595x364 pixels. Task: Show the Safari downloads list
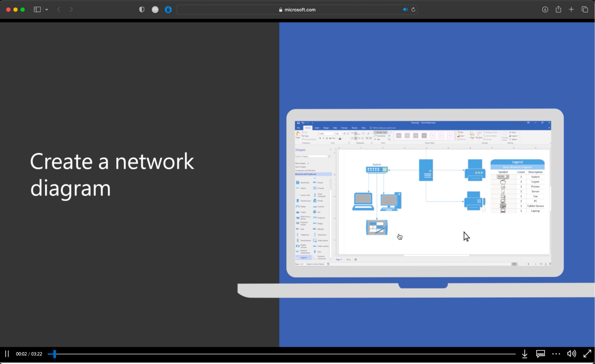point(545,9)
